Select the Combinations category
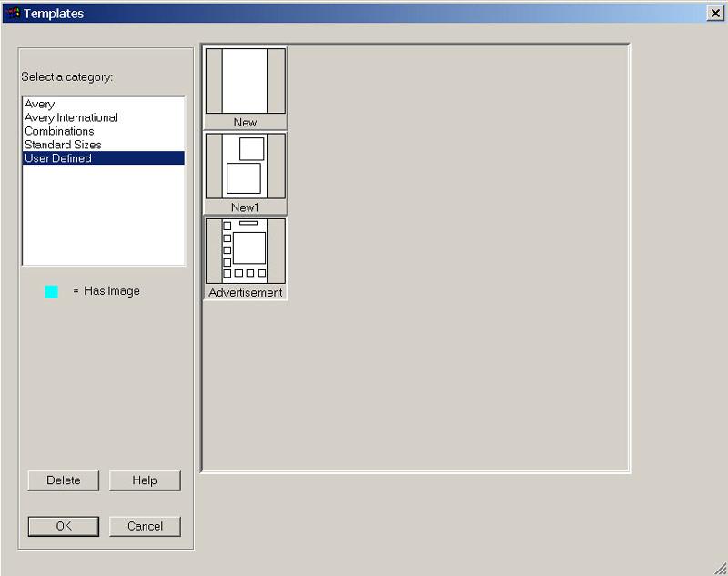The width and height of the screenshot is (728, 576). point(59,131)
